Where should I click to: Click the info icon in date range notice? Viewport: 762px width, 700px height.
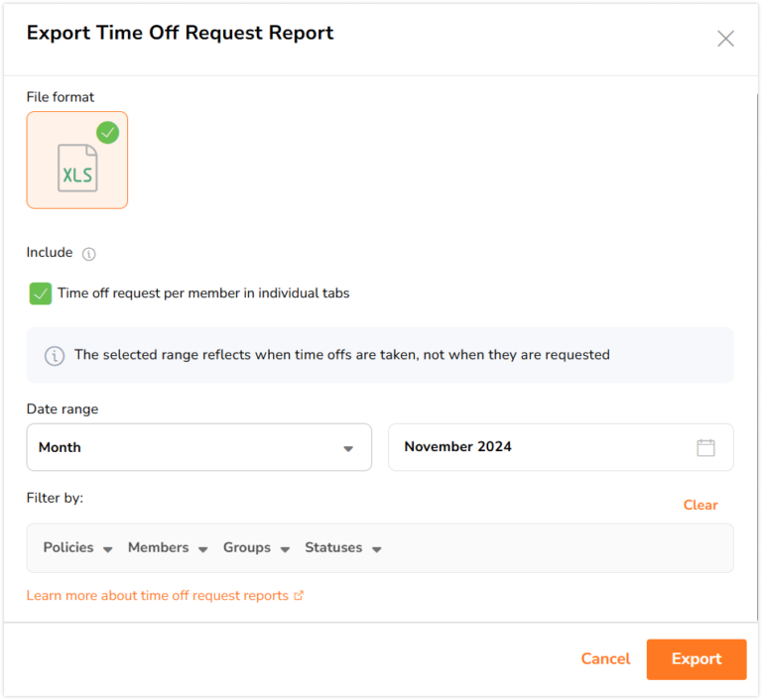[55, 356]
